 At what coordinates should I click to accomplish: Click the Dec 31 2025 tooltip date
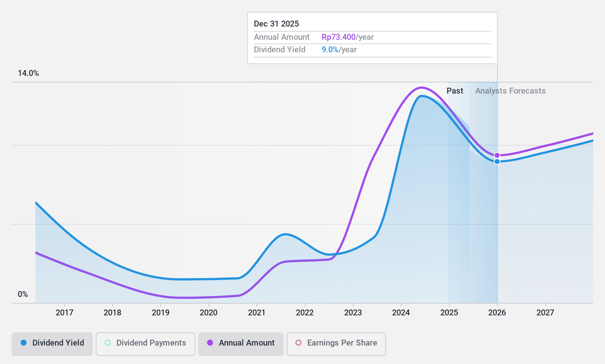click(276, 24)
